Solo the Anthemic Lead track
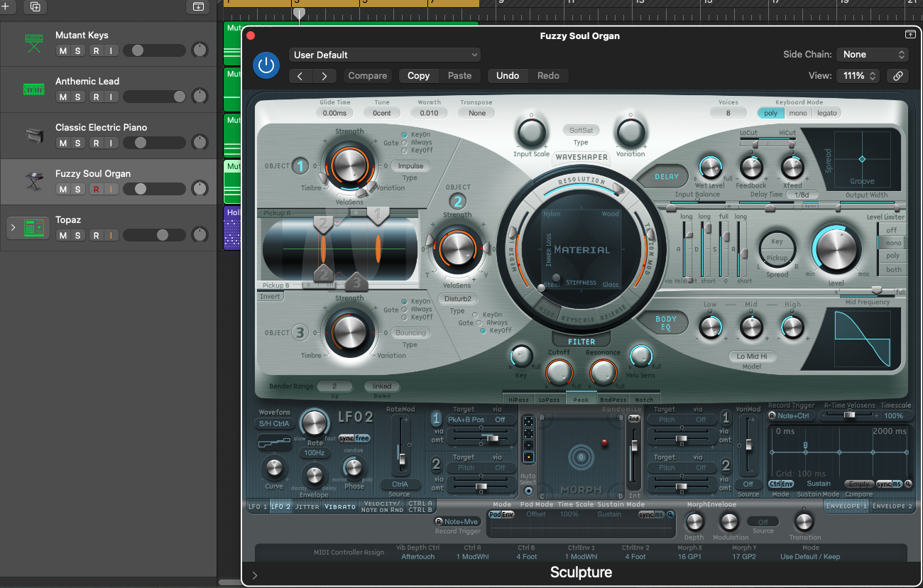The width and height of the screenshot is (923, 588). (x=78, y=97)
